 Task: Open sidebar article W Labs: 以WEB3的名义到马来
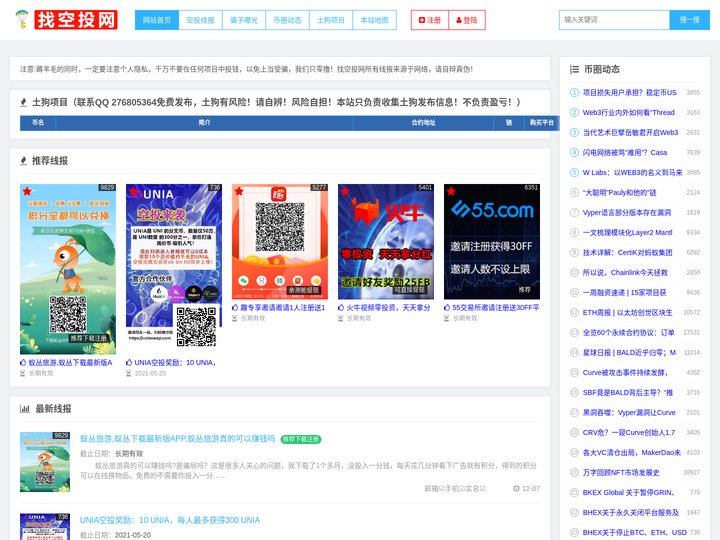click(x=632, y=172)
